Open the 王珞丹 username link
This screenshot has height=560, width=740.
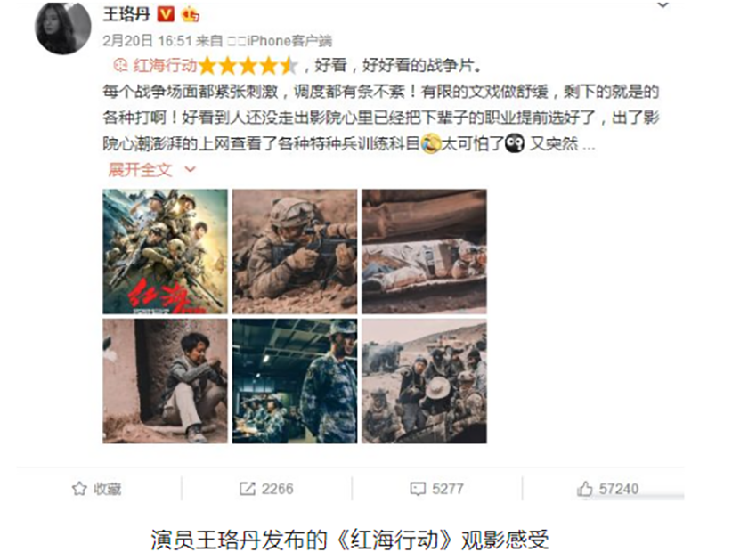point(126,14)
